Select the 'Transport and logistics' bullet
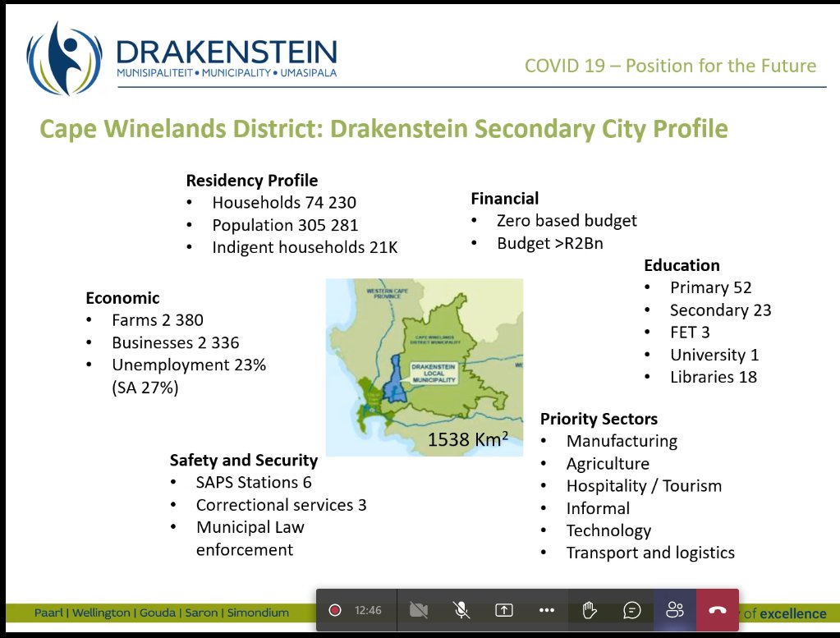The height and width of the screenshot is (638, 840). pyautogui.click(x=650, y=553)
